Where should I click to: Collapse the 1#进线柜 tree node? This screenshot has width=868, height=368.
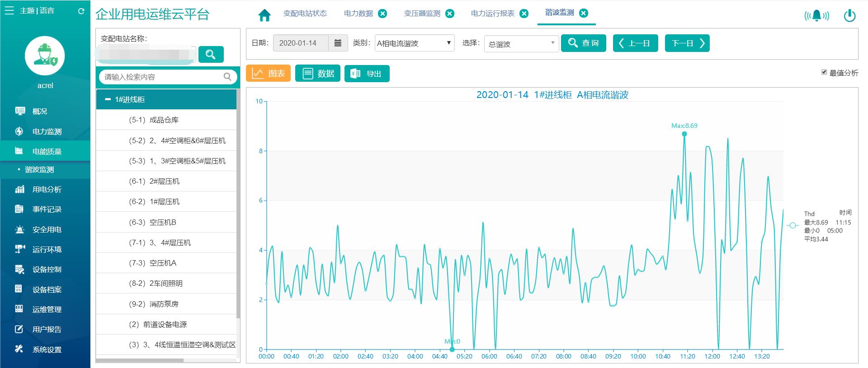(x=108, y=99)
